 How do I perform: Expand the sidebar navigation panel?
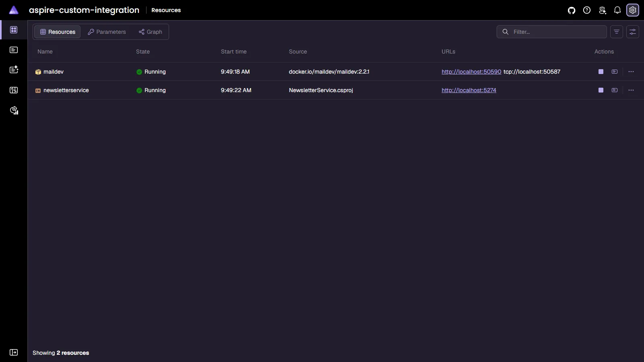[14, 352]
